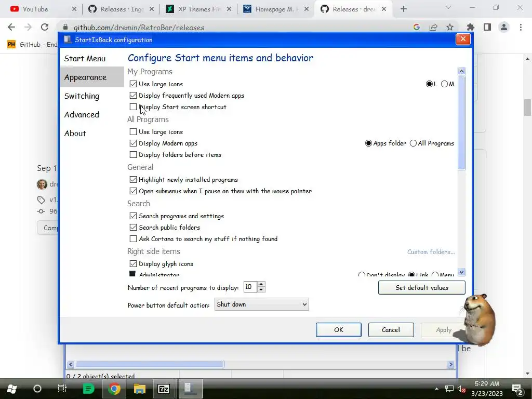Viewport: 532px width, 399px height.
Task: Uncheck Search public folders
Action: [x=133, y=228]
